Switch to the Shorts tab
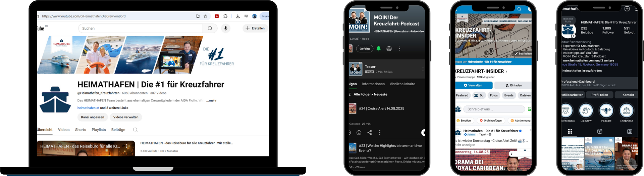The image size is (644, 176). (80, 130)
